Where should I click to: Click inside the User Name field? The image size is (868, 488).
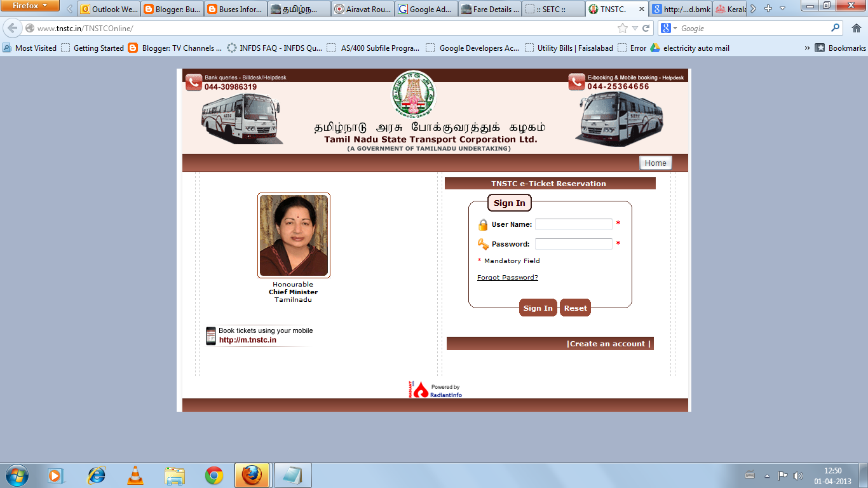tap(573, 224)
